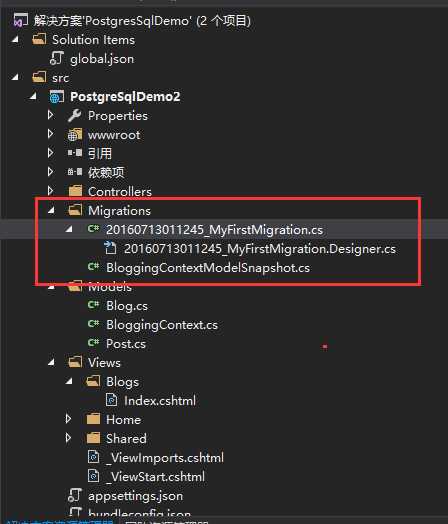Select the _ViewImports.cshtml label
The image size is (448, 524).
165,458
